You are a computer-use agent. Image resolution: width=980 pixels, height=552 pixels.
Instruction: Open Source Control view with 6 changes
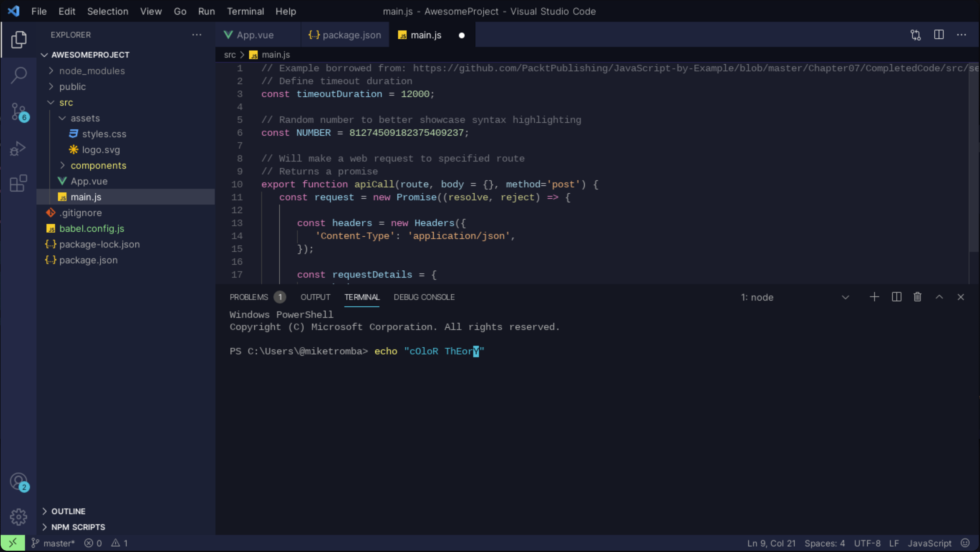(18, 112)
